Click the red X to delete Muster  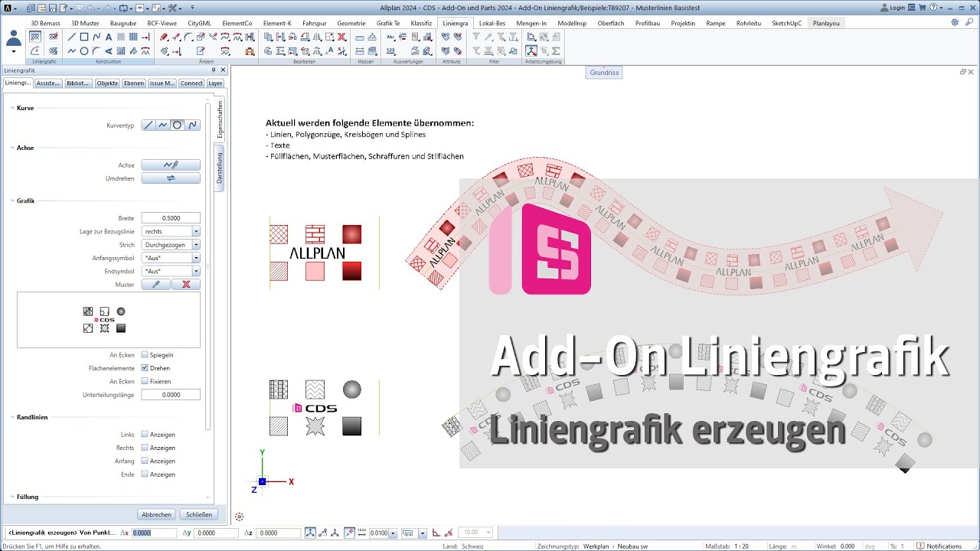pyautogui.click(x=186, y=284)
